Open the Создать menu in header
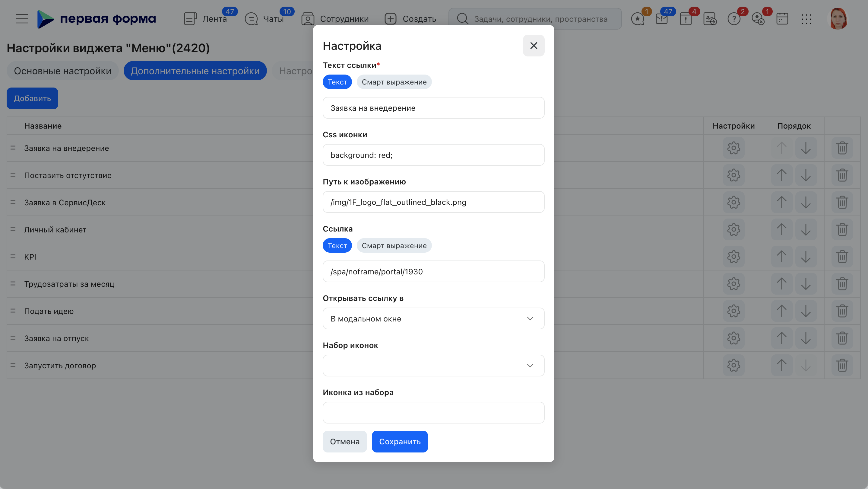 (410, 19)
